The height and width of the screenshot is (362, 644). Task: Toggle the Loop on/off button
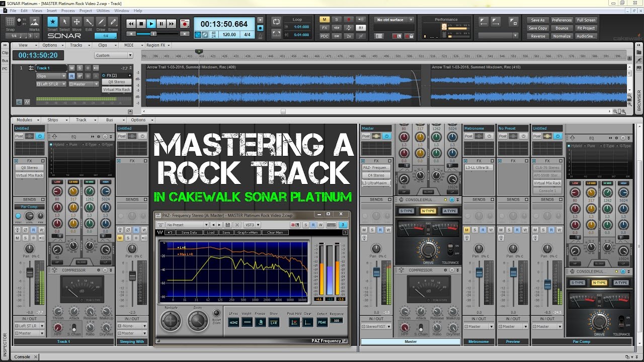(276, 22)
